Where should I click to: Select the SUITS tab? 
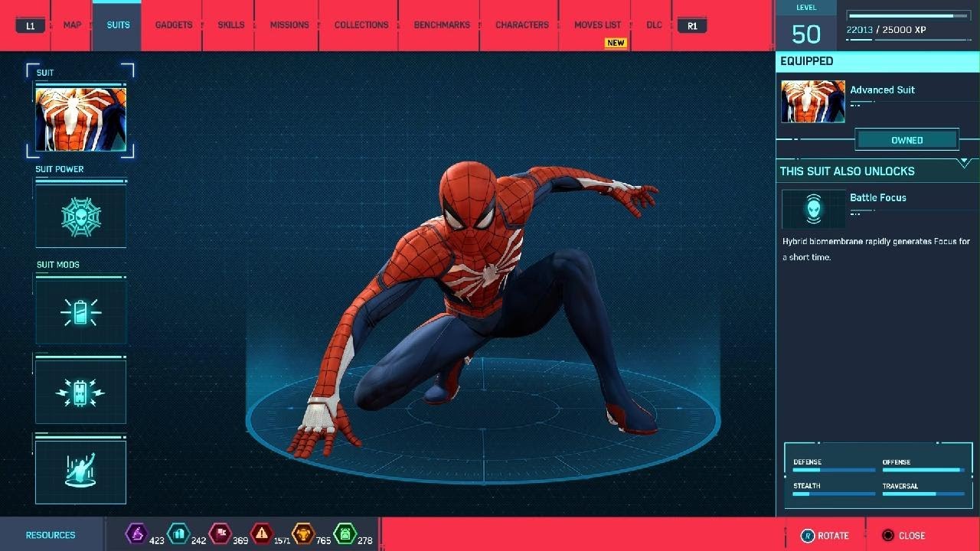[118, 25]
